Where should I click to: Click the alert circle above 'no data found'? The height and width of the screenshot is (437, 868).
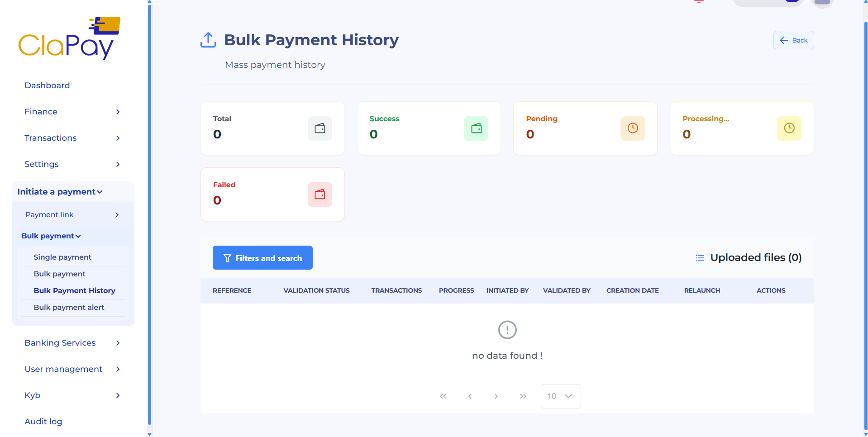tap(507, 330)
